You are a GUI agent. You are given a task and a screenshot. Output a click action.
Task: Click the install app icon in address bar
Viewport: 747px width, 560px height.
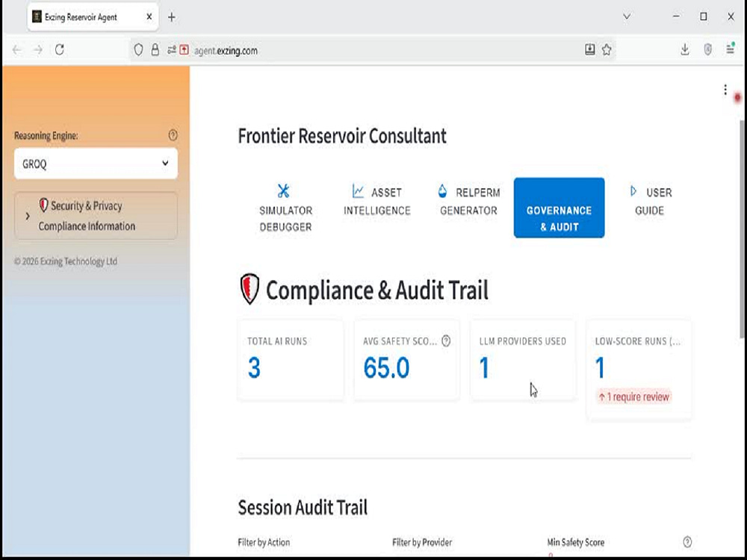pyautogui.click(x=590, y=49)
